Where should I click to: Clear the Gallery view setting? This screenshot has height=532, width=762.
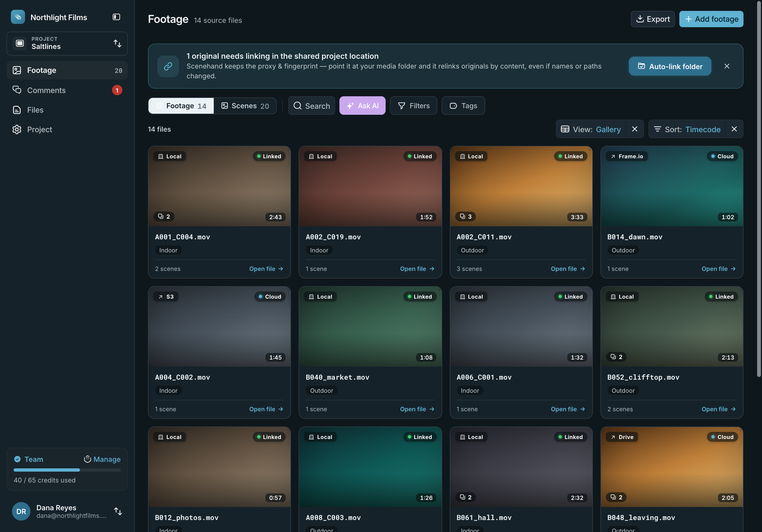(634, 129)
